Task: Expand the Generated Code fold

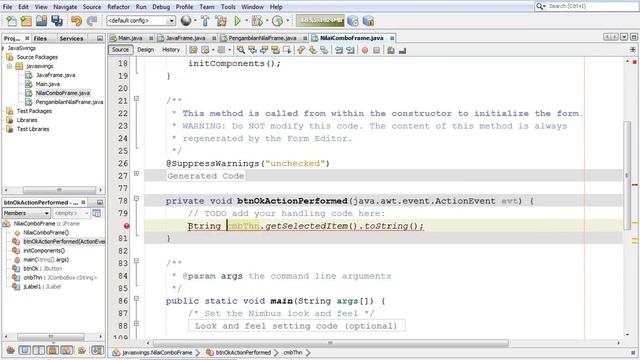Action: 136,173
